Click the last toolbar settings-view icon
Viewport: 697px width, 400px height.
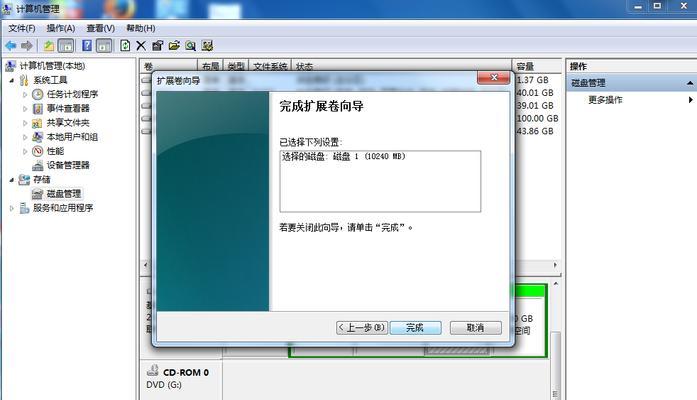pos(207,45)
